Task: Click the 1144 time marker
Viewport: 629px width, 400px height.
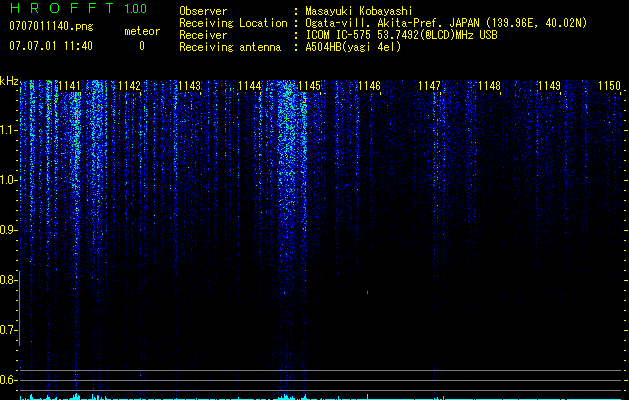Action: tap(250, 86)
